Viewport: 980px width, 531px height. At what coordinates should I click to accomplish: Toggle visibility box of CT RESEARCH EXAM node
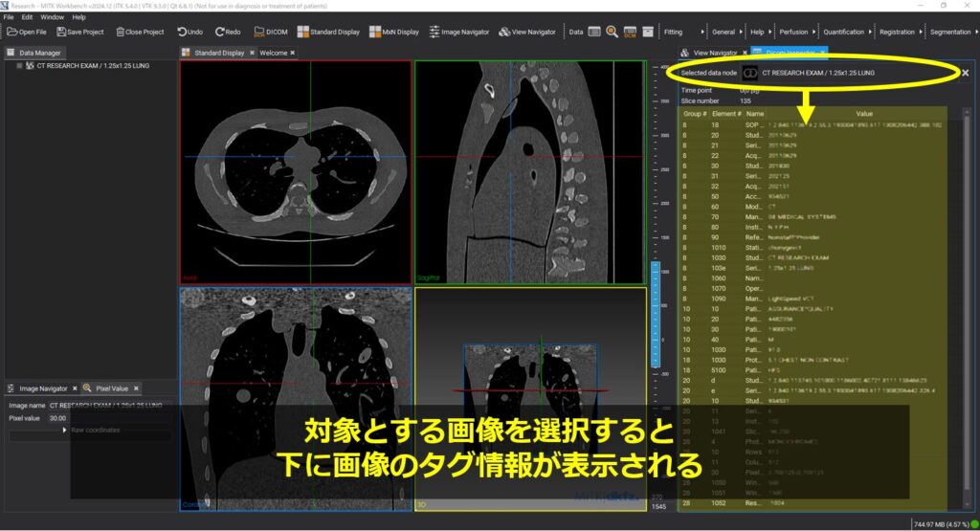coord(19,66)
